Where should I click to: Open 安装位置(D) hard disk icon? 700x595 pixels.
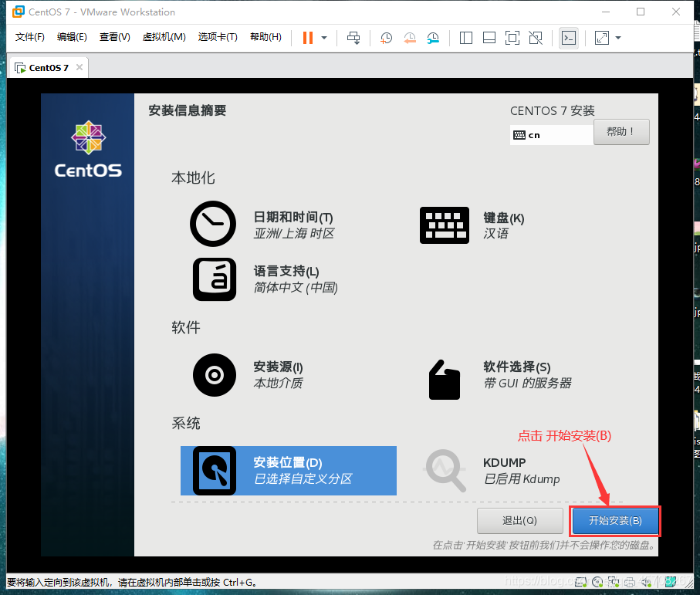click(x=215, y=471)
